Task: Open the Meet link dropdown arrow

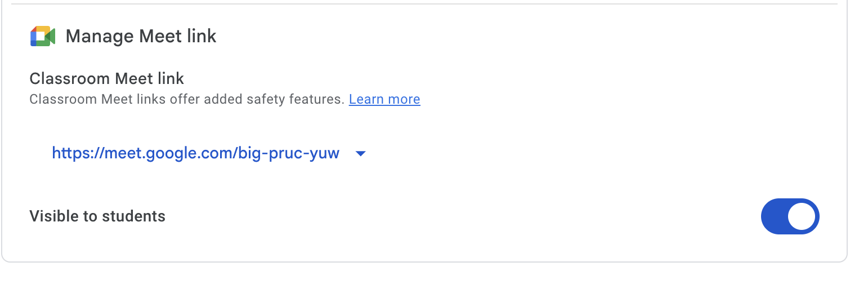Action: pyautogui.click(x=361, y=153)
